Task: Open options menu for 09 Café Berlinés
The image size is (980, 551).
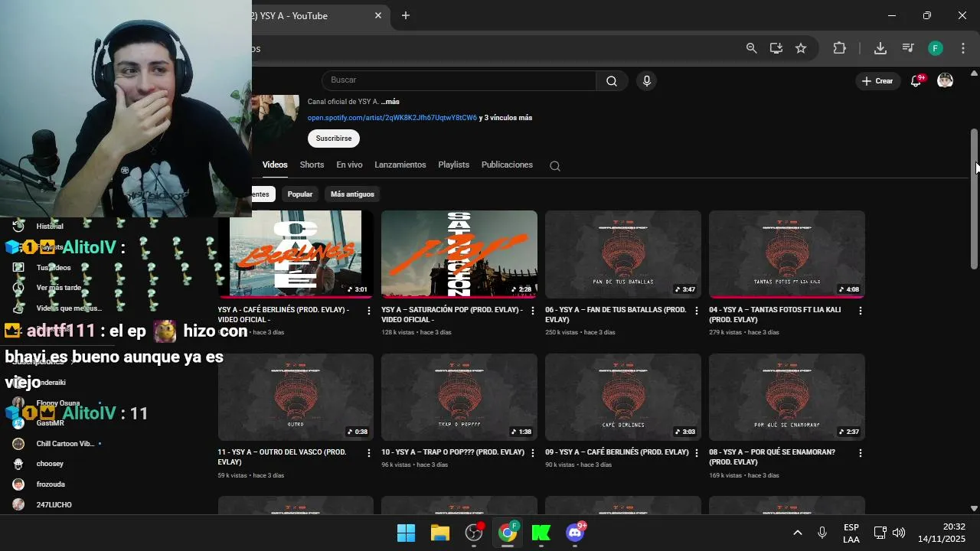Action: point(697,453)
